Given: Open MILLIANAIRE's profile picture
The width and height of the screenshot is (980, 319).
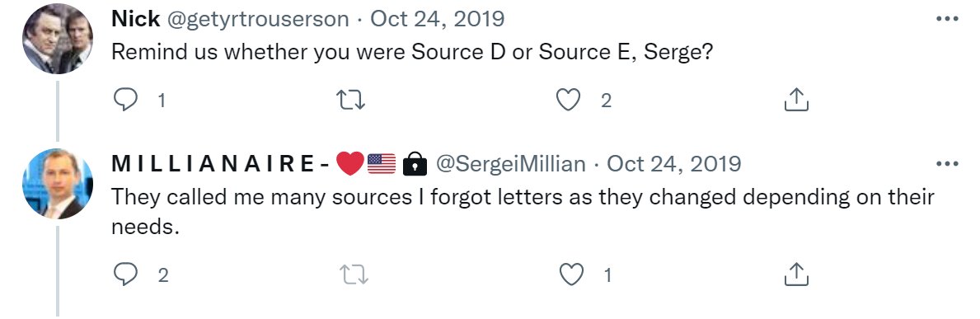Looking at the screenshot, I should point(58,184).
